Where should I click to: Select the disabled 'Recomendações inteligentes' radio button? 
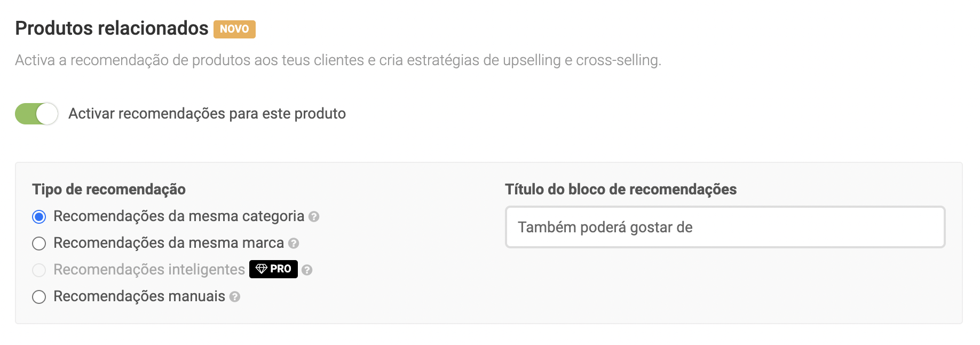pos(39,270)
